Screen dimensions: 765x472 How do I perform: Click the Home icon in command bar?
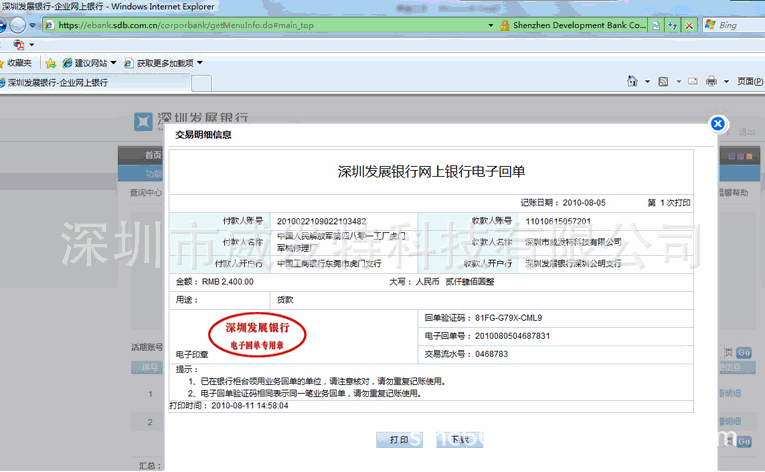pyautogui.click(x=632, y=81)
